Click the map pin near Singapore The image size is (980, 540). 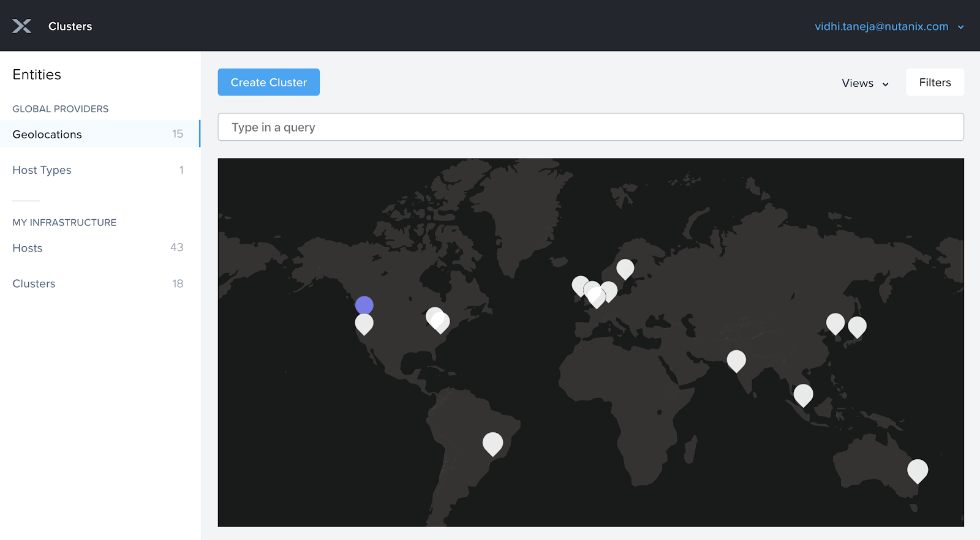(803, 394)
